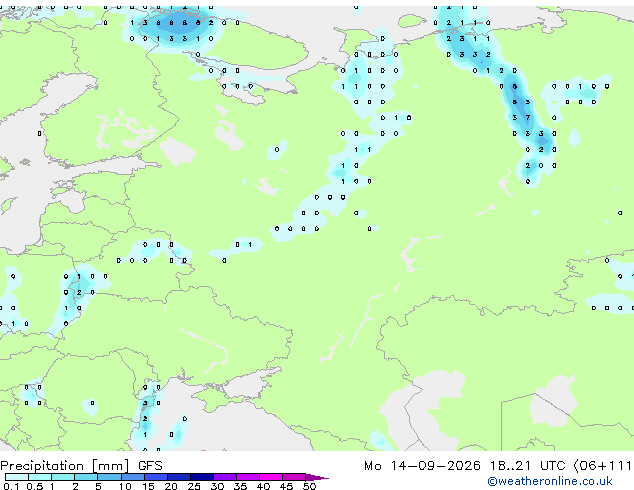
Task: Click the 'Mo' weekday label
Action: point(372,466)
